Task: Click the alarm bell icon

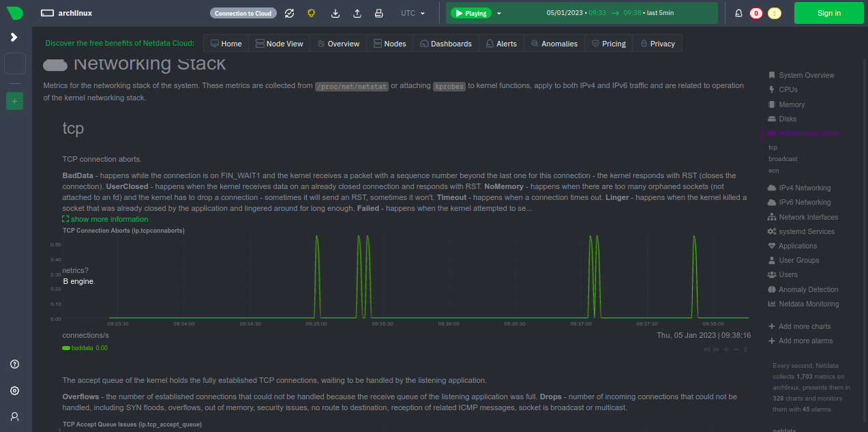Action: (x=738, y=13)
